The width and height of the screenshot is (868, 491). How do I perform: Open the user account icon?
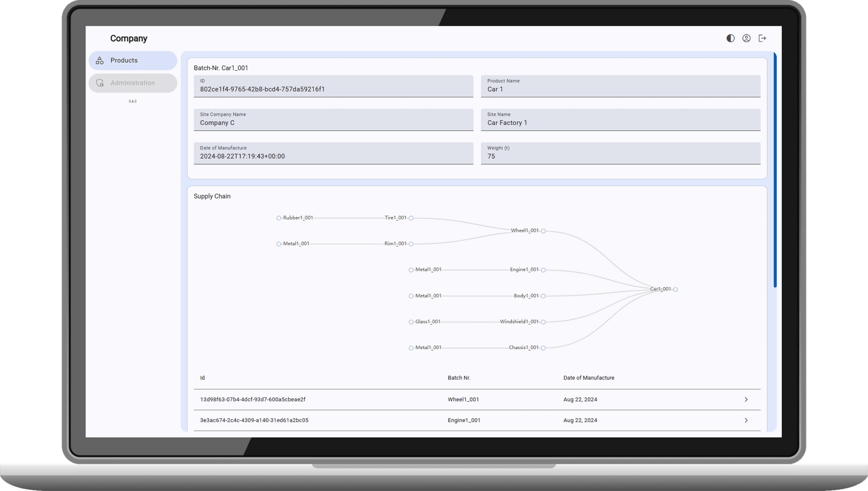pos(746,38)
